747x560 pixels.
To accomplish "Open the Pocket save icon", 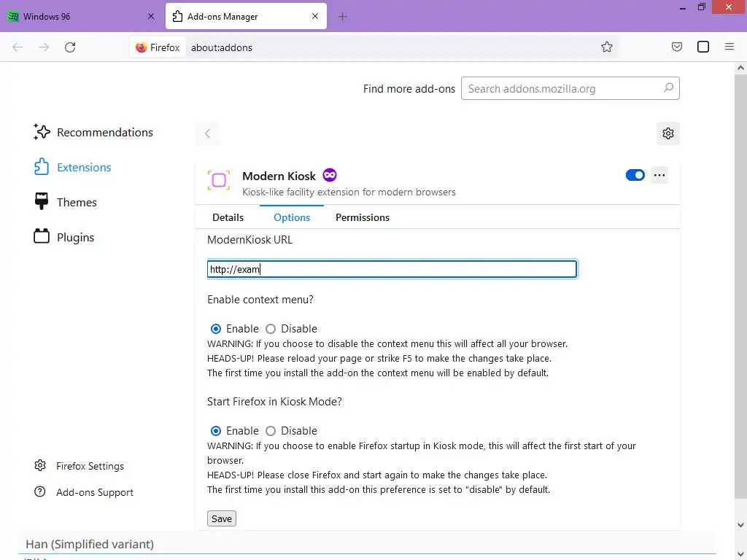I will tap(676, 47).
